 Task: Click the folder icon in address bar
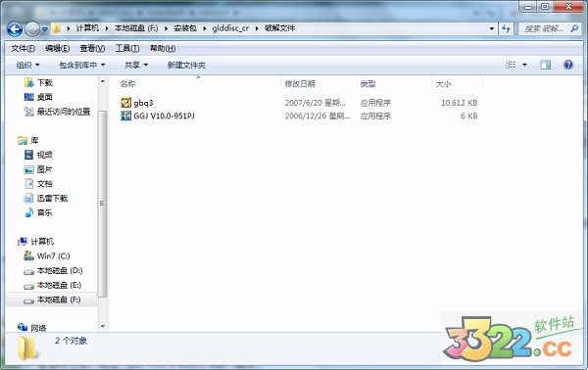pyautogui.click(x=56, y=28)
